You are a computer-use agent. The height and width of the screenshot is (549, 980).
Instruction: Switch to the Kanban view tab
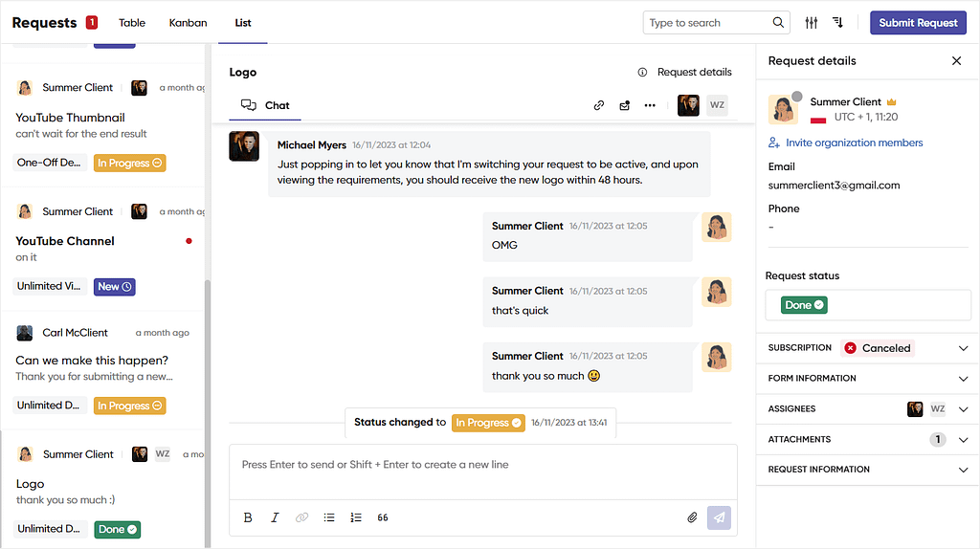pos(188,23)
